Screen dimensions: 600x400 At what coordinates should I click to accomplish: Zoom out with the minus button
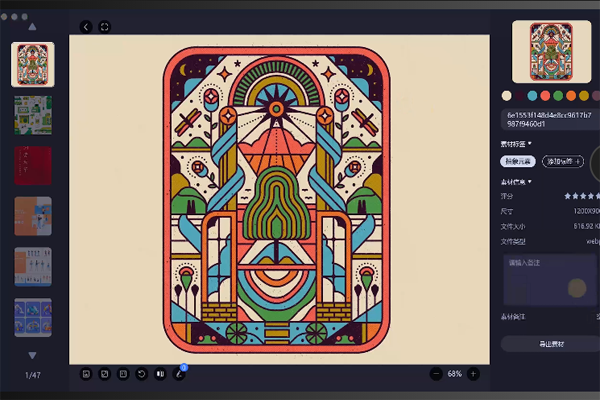(x=436, y=374)
